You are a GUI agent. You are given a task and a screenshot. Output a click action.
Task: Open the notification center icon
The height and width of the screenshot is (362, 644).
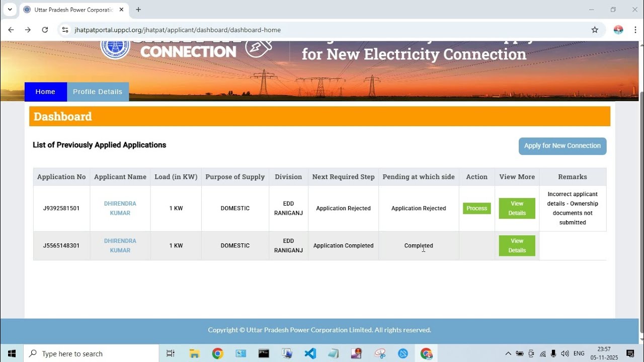click(x=630, y=353)
